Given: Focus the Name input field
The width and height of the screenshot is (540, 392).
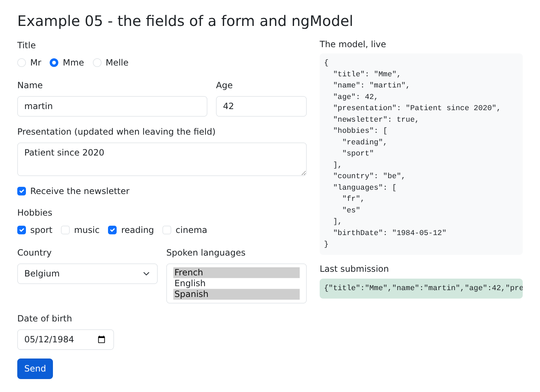Looking at the screenshot, I should (112, 106).
